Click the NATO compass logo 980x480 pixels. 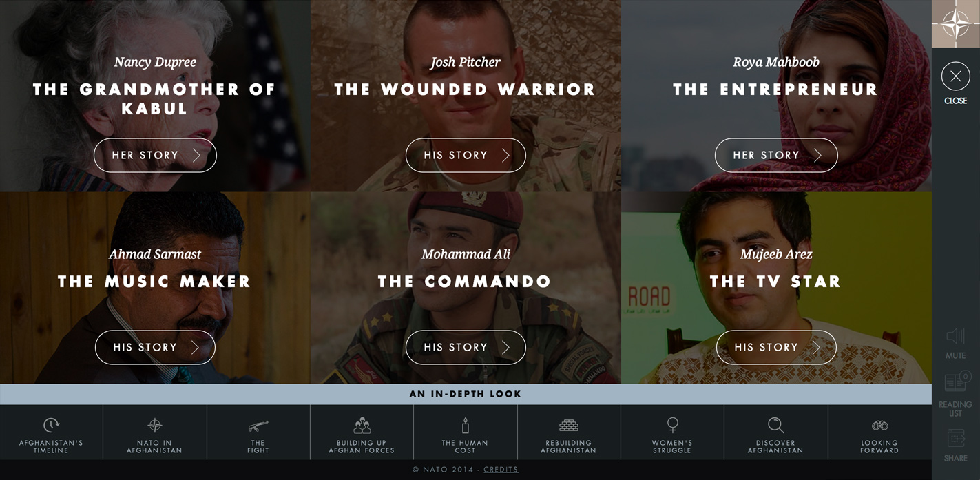[956, 24]
